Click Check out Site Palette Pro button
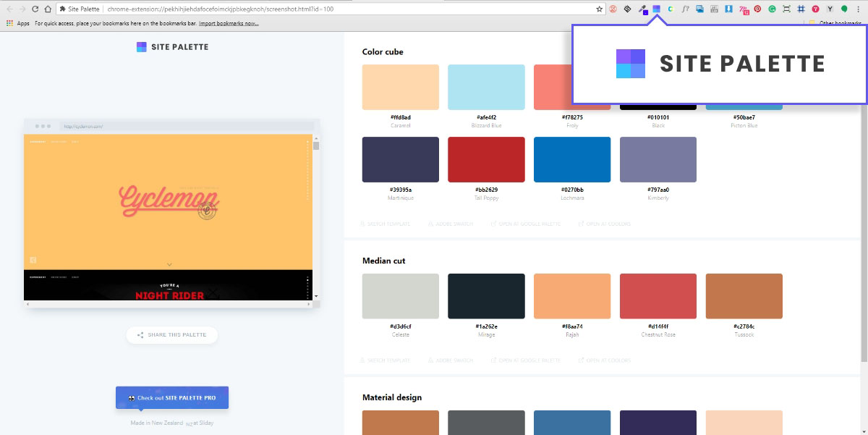Image resolution: width=868 pixels, height=435 pixels. tap(172, 397)
